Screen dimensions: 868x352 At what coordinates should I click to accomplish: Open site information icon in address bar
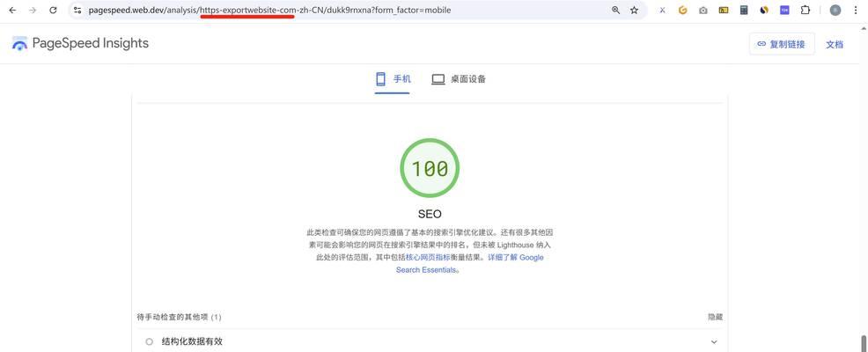pos(77,10)
